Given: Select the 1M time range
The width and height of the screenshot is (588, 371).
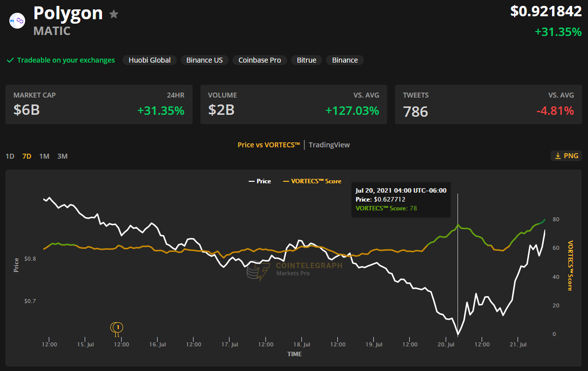Looking at the screenshot, I should tap(44, 156).
